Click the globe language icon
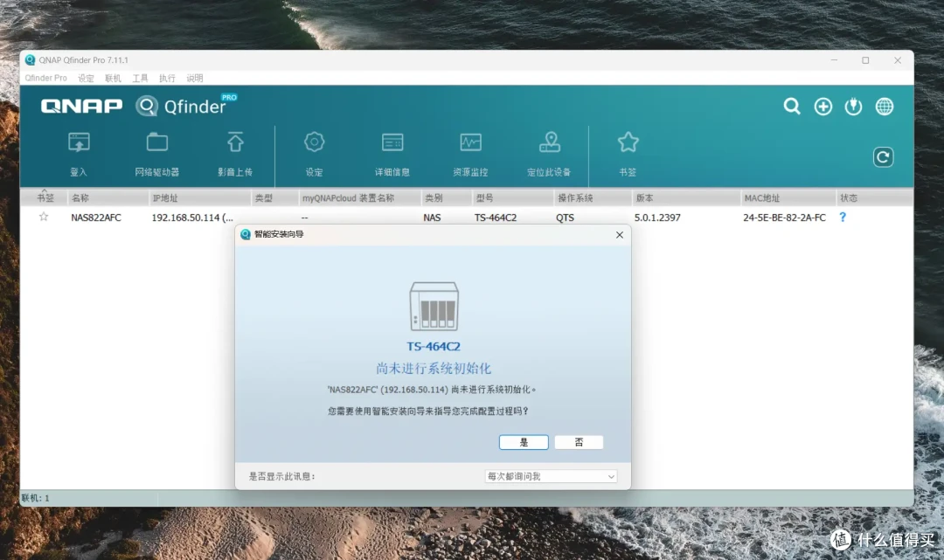The width and height of the screenshot is (944, 560). coord(885,107)
